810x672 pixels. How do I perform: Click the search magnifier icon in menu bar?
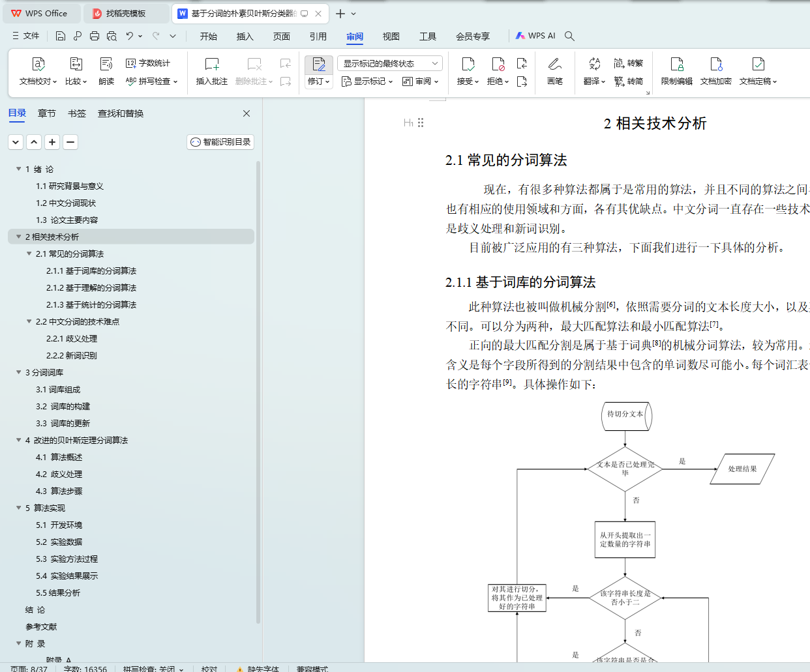[x=569, y=36]
